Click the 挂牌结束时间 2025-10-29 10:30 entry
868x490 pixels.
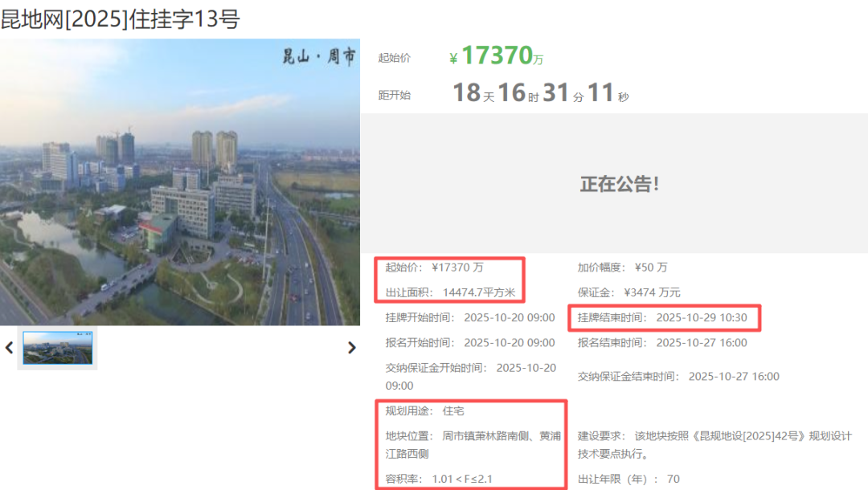(x=662, y=317)
